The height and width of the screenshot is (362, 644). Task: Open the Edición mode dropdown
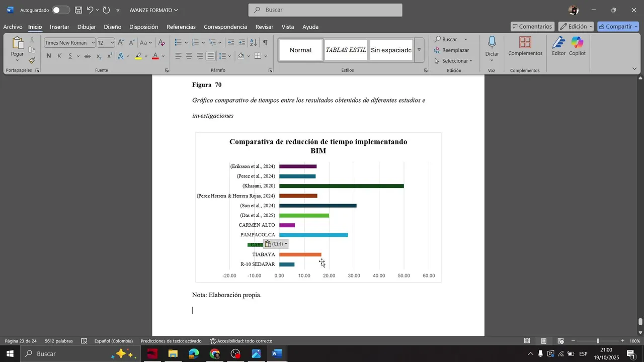tap(577, 27)
